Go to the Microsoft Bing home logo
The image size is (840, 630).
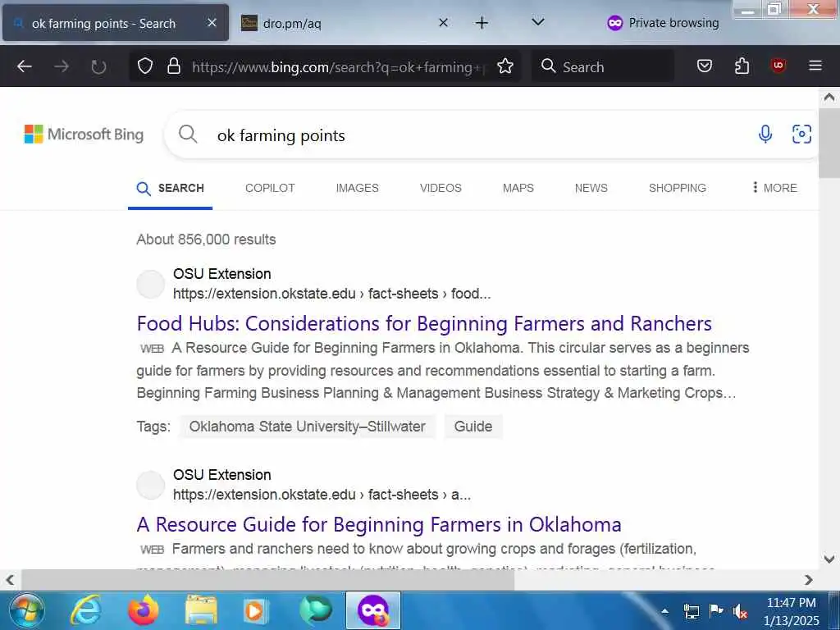click(84, 134)
